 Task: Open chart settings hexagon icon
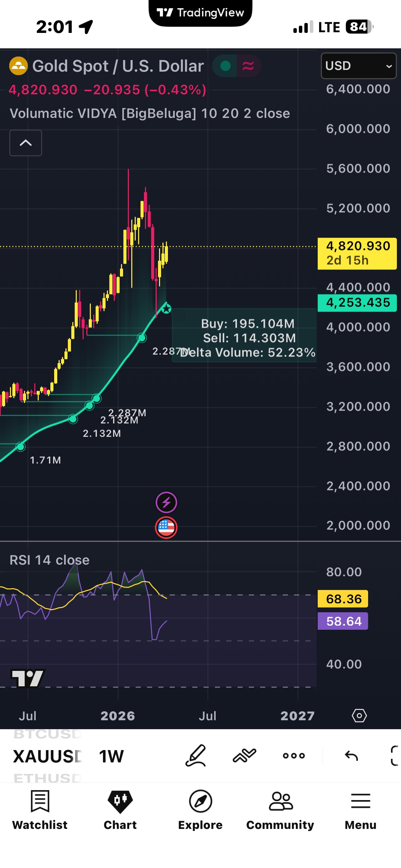[359, 716]
